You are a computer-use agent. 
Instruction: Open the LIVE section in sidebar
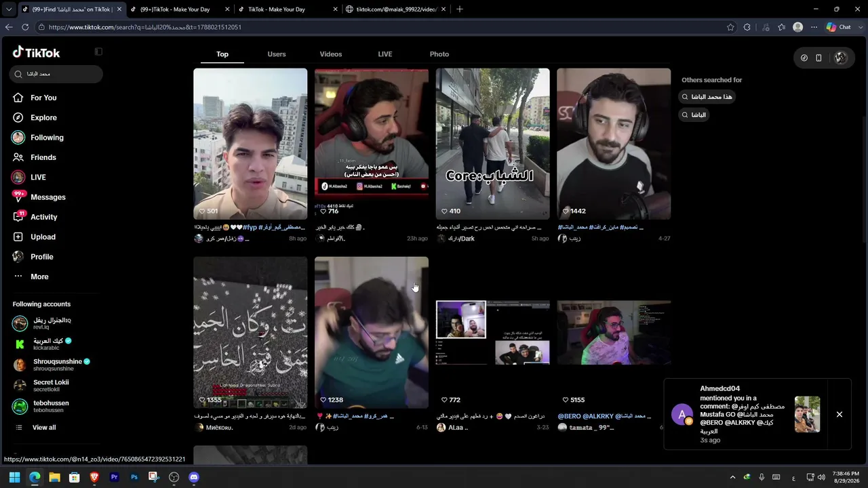[38, 177]
